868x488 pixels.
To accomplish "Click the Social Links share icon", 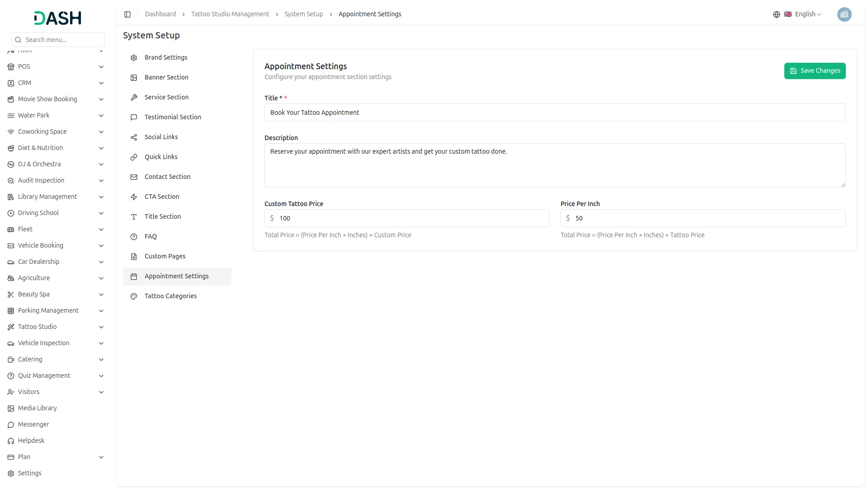I will pos(134,137).
